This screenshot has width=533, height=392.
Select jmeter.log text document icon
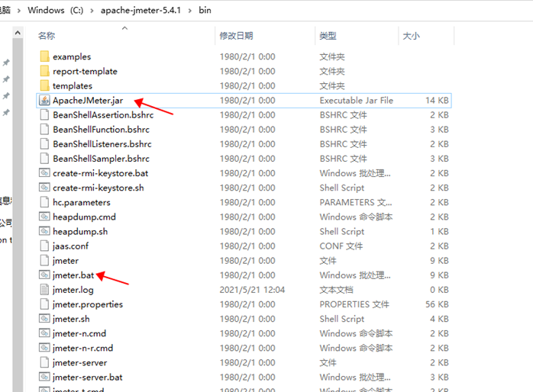click(x=44, y=290)
